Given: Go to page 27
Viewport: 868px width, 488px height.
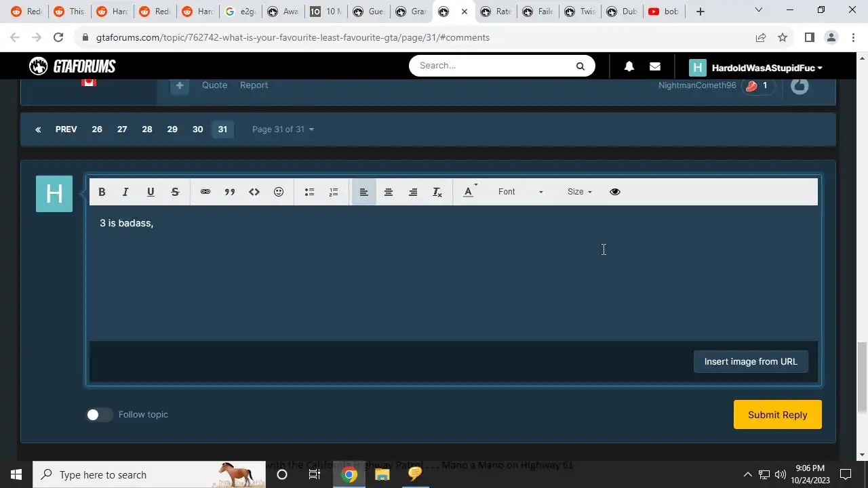Looking at the screenshot, I should point(122,129).
